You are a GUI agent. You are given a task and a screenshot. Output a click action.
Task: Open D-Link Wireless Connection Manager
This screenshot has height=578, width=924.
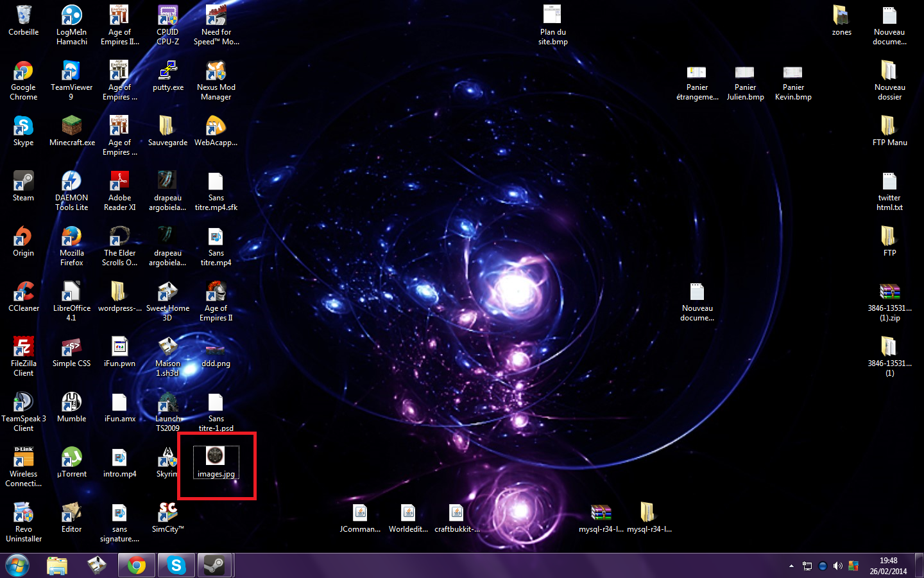[24, 467]
